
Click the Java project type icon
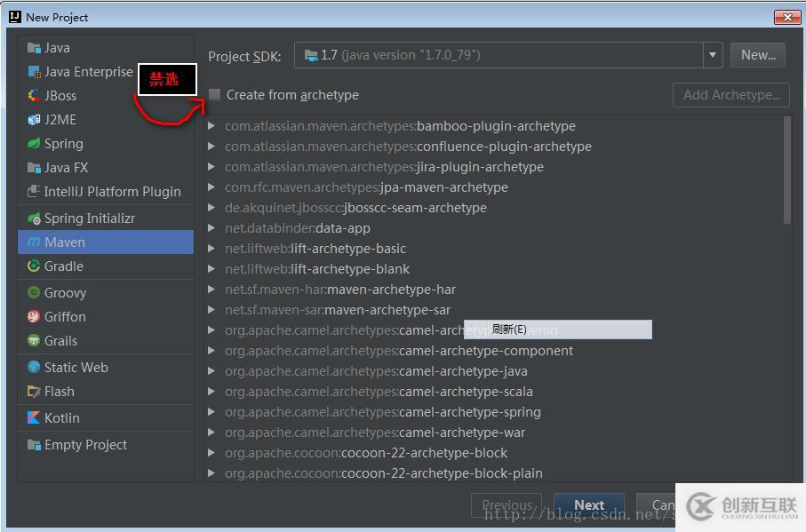(x=34, y=48)
